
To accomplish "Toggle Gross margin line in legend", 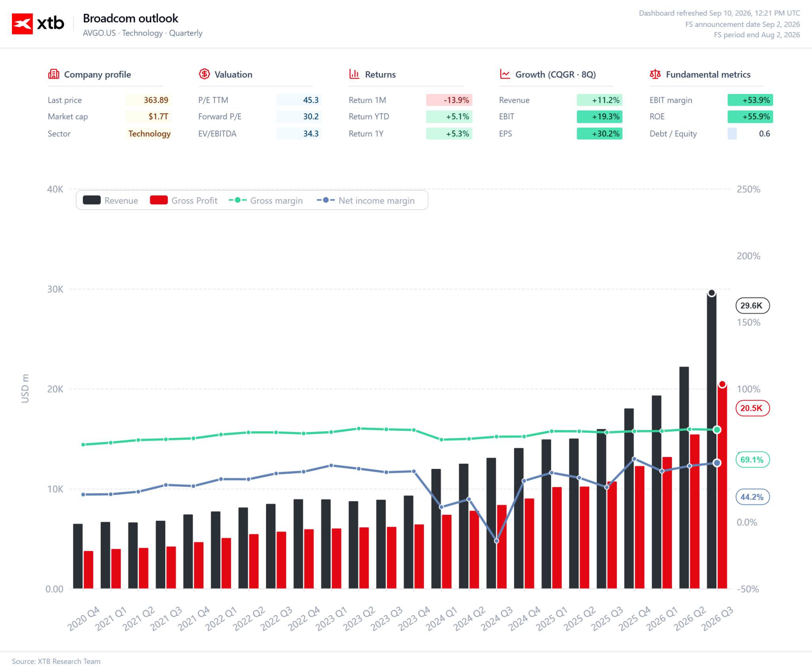I will [266, 201].
